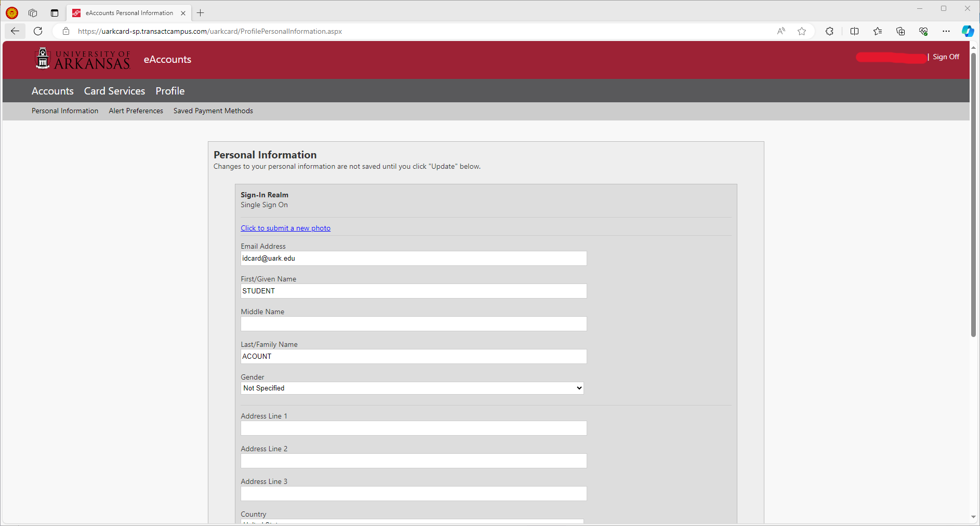
Task: Open the Country dropdown
Action: coord(412,521)
